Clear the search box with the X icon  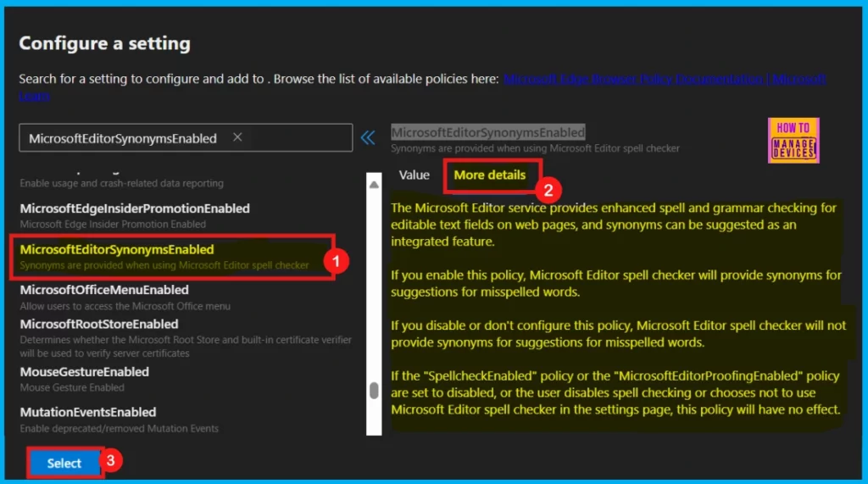237,137
